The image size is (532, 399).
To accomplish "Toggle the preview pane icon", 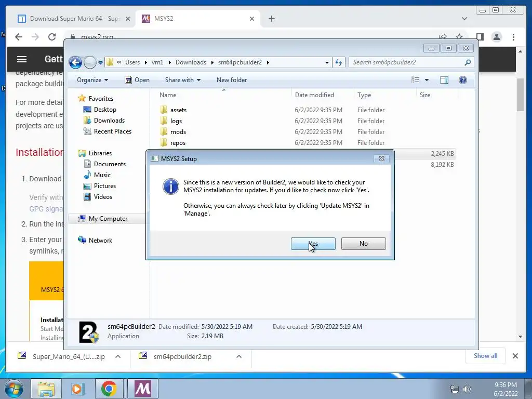I will tap(444, 80).
